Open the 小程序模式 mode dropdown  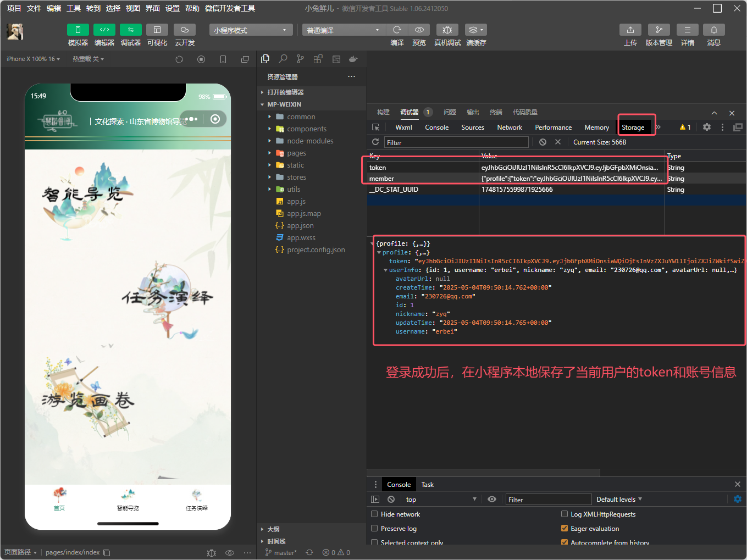tap(250, 30)
